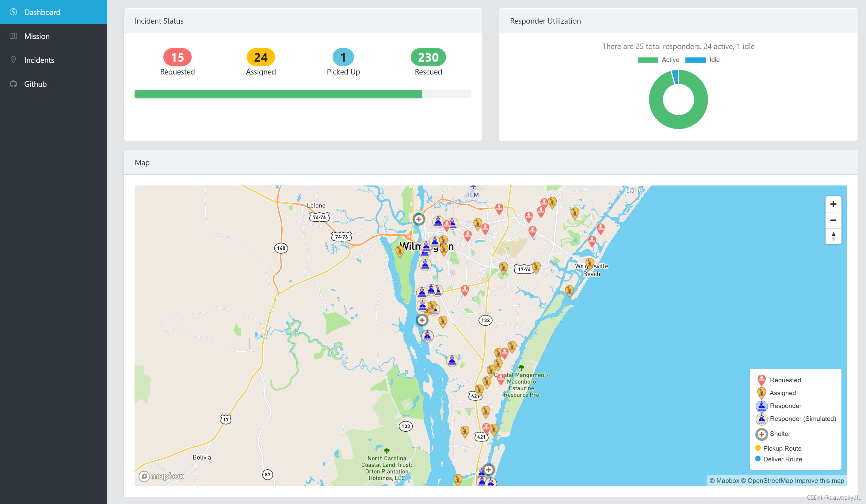Viewport: 866px width, 504px height.
Task: Click the Shelter icon in map legend
Action: (761, 434)
